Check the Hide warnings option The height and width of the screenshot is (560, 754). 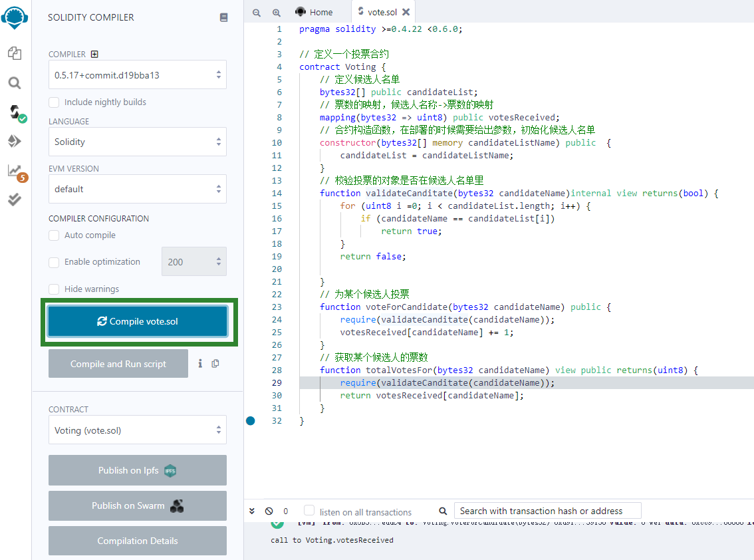[x=54, y=289]
